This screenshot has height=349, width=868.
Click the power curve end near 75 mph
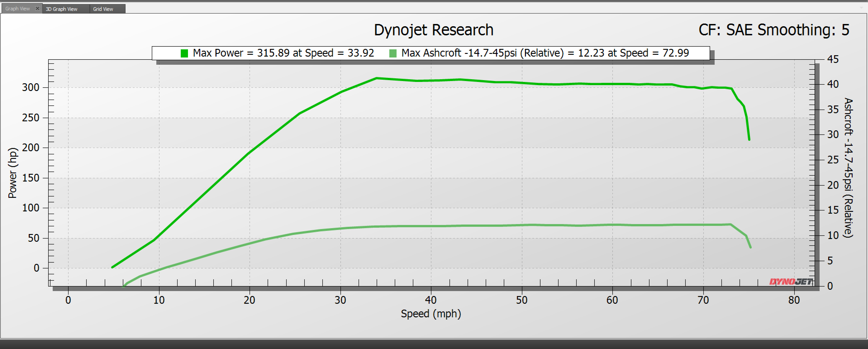point(749,139)
